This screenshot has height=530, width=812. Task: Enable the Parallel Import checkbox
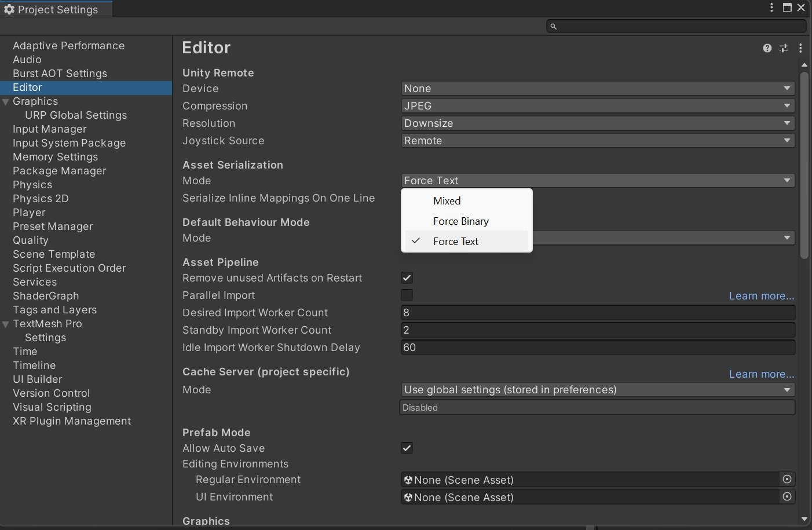click(407, 295)
